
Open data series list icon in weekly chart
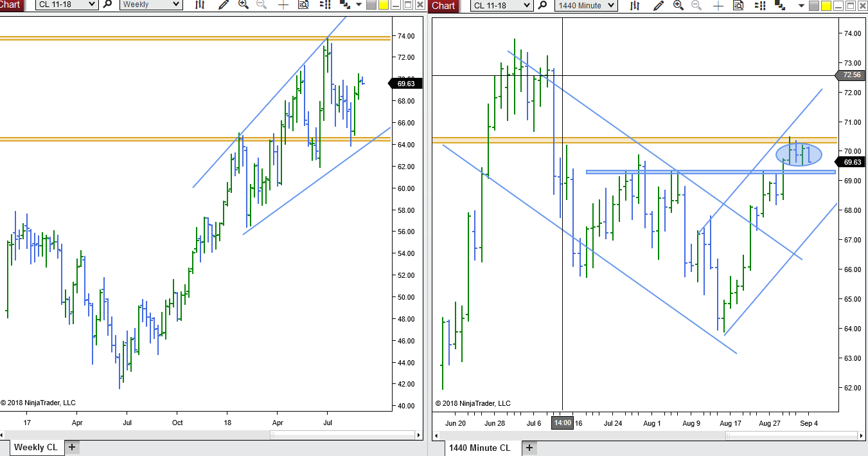pyautogui.click(x=325, y=4)
